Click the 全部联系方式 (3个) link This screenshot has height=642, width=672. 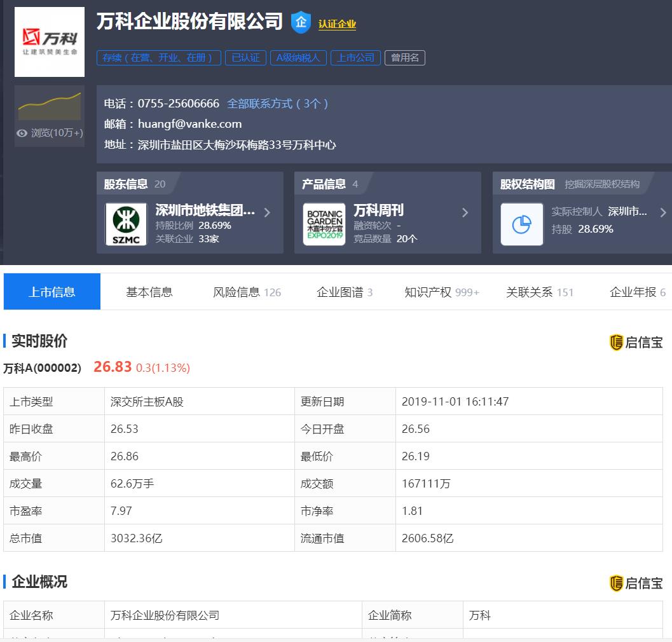pos(278,104)
